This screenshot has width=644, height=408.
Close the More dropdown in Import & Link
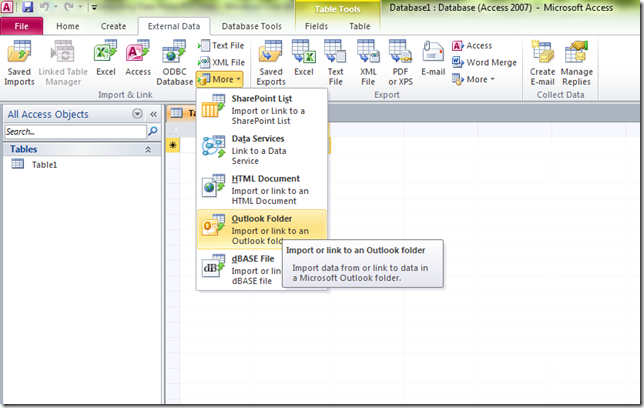(x=220, y=79)
